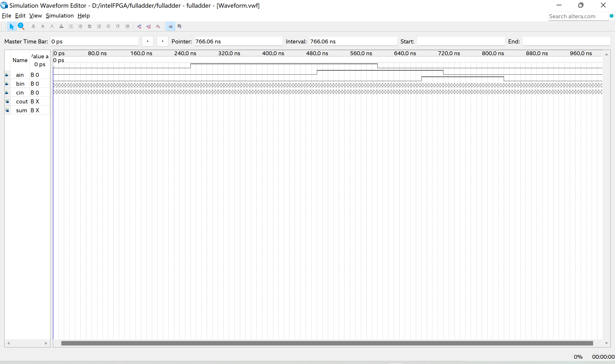Move time bar to previous transition

tap(148, 42)
